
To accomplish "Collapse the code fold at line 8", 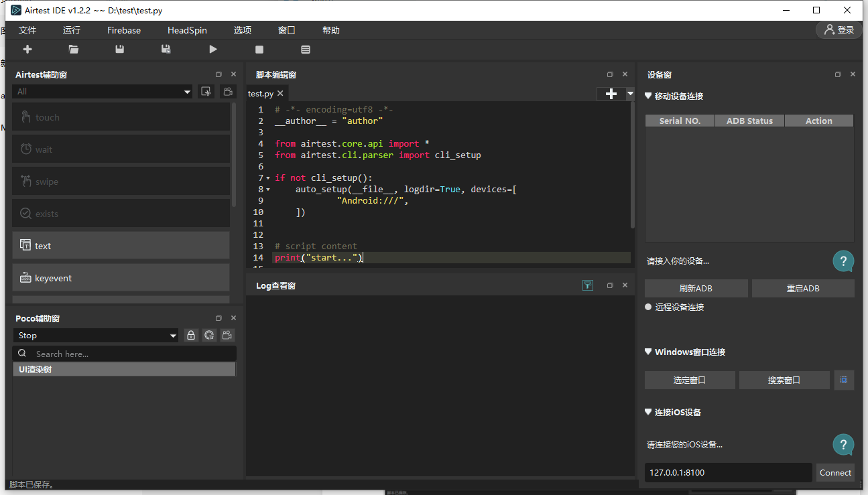I will click(x=268, y=190).
